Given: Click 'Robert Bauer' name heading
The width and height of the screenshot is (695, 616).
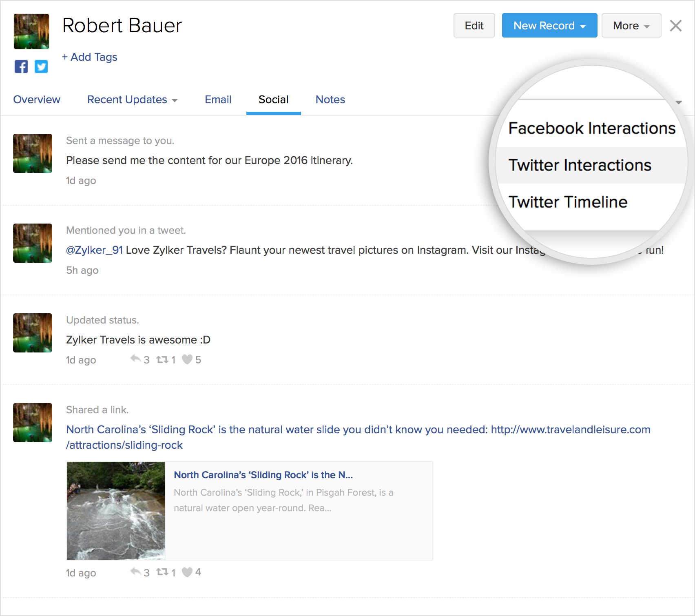Looking at the screenshot, I should click(122, 25).
